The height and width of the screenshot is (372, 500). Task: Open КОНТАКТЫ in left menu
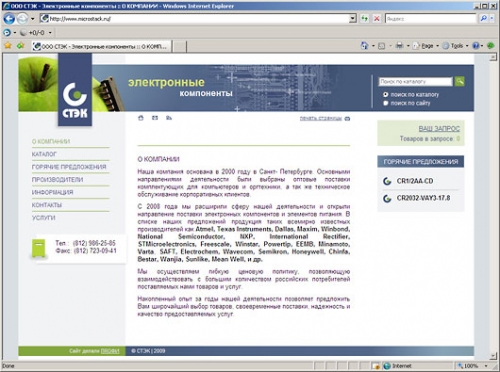pyautogui.click(x=47, y=205)
